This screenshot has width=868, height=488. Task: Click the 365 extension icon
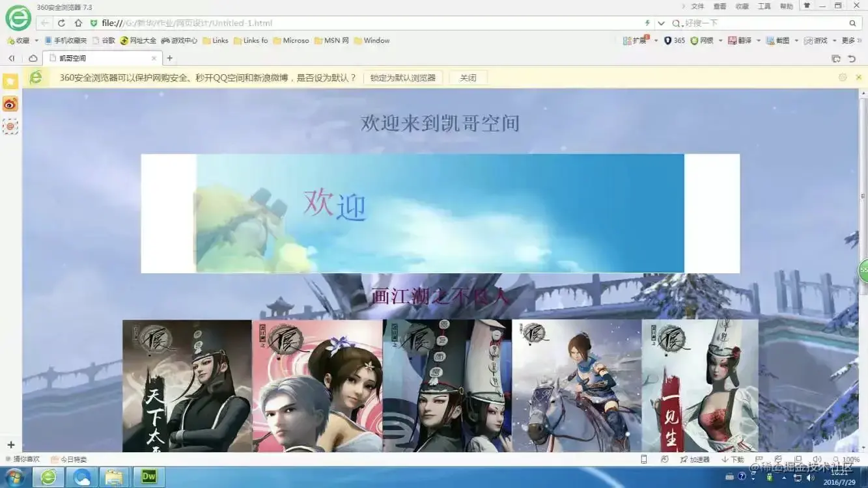(675, 40)
